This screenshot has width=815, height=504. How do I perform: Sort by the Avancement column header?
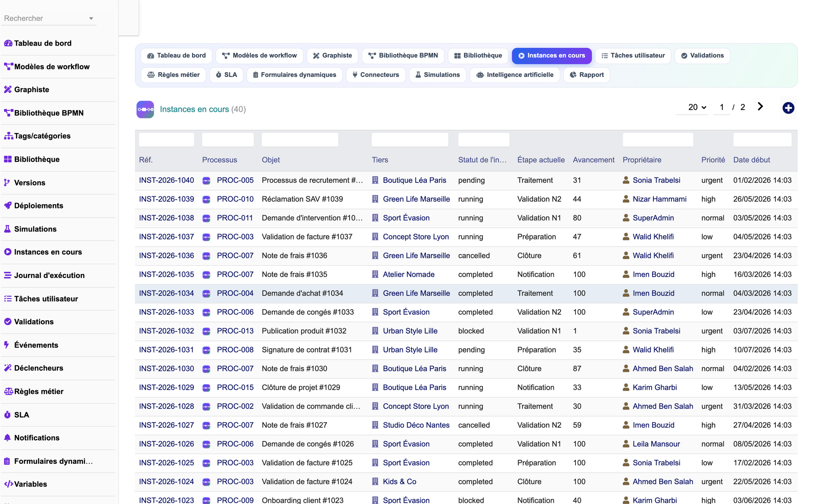tap(593, 160)
